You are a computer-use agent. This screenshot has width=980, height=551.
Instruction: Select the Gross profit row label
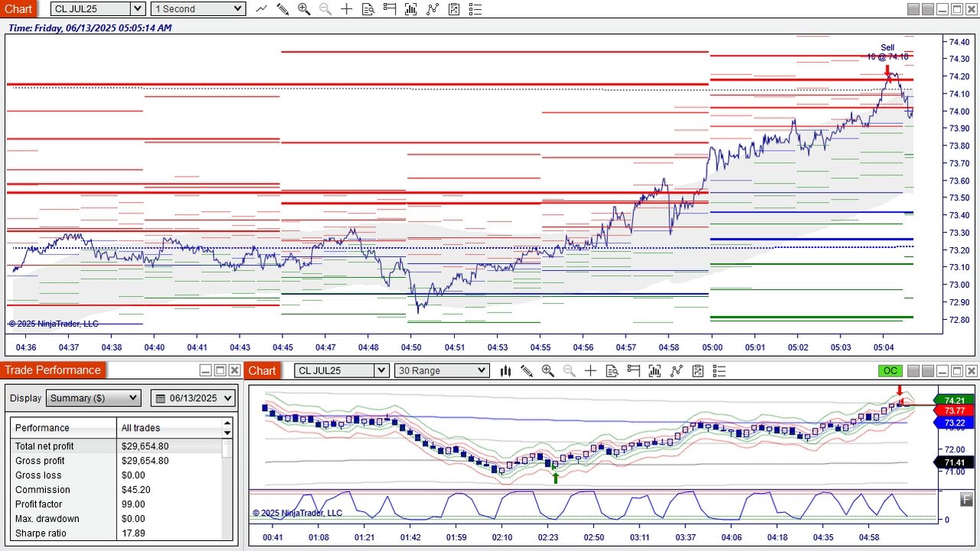40,461
